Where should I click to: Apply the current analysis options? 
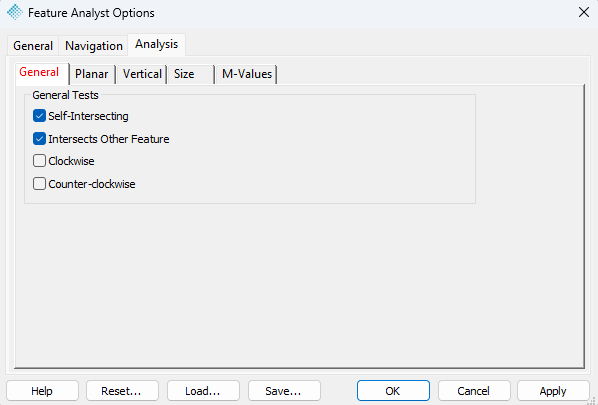coord(553,391)
